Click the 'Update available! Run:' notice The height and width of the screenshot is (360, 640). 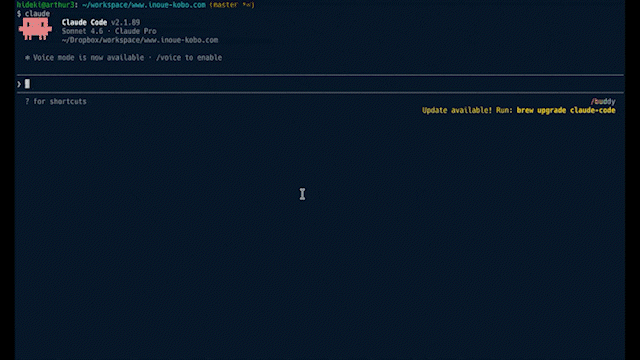[x=467, y=110]
